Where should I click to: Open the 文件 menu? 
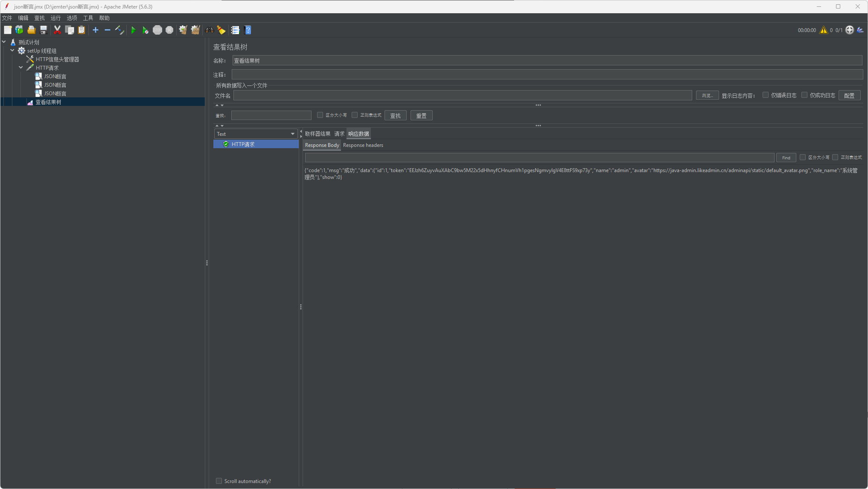click(7, 18)
